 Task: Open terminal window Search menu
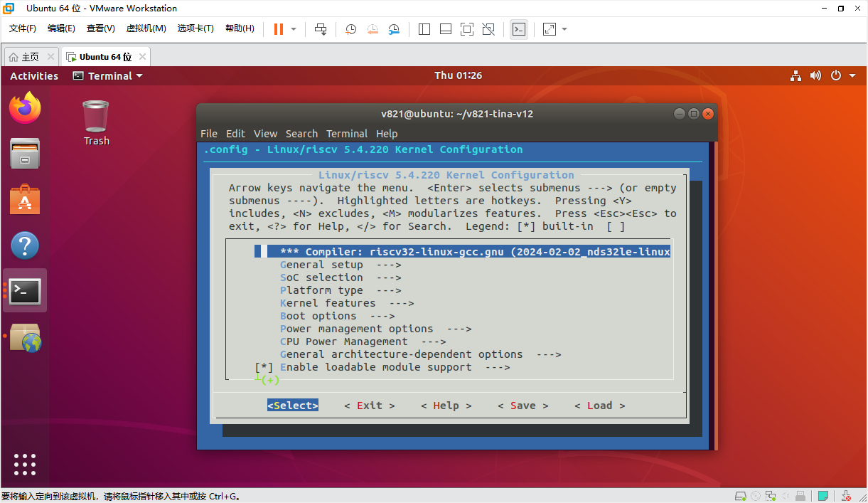coord(301,134)
